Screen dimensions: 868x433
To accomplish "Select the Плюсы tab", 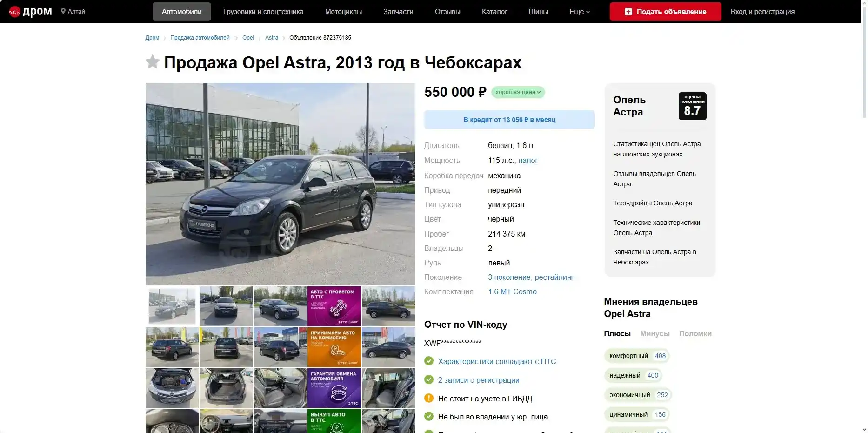I will tap(617, 333).
